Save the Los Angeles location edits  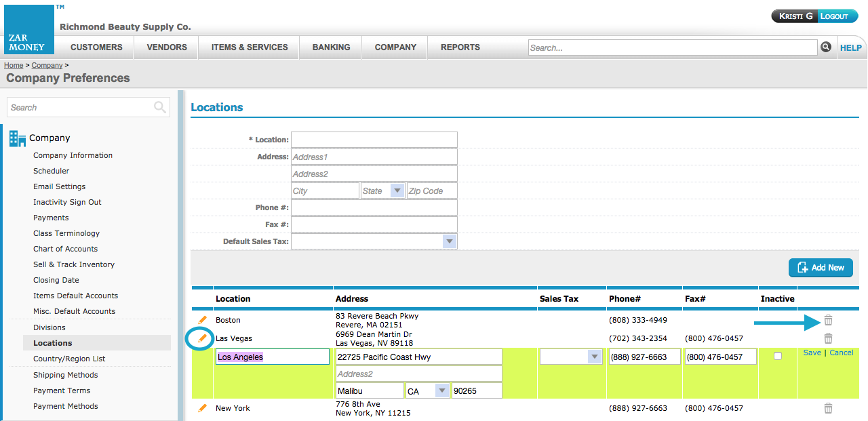coord(812,353)
